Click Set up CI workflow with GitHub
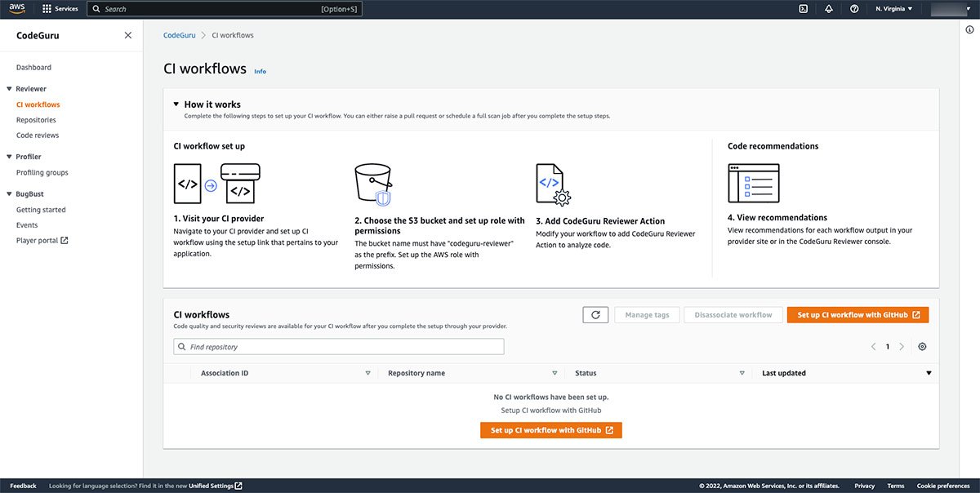980x493 pixels. 857,314
